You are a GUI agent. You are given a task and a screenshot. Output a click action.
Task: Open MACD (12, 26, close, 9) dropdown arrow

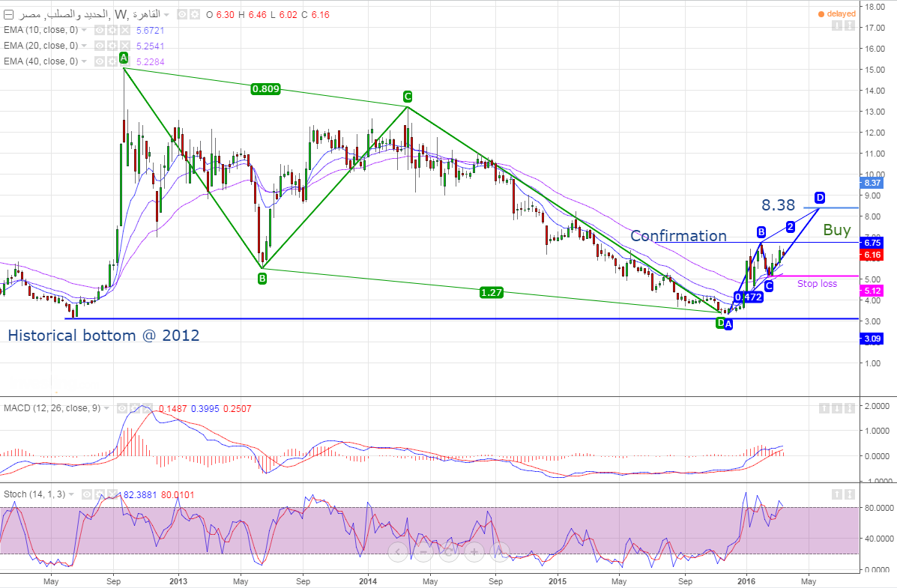tap(106, 408)
